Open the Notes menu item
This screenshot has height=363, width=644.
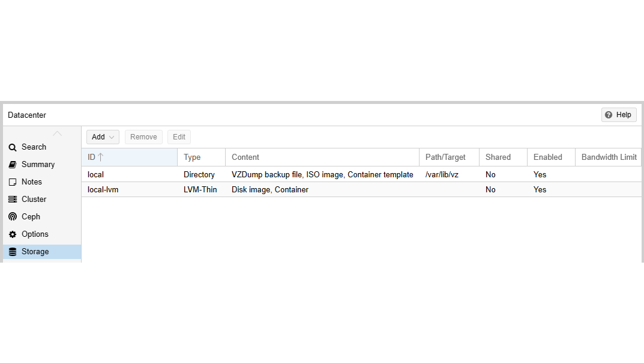(x=32, y=182)
